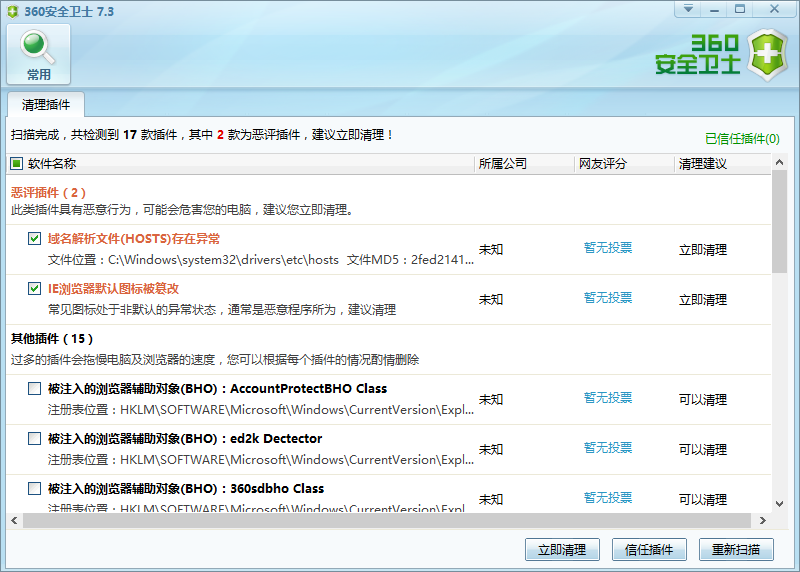Check the AccountProtectBHO Class plugin
The image size is (800, 572).
pos(35,389)
